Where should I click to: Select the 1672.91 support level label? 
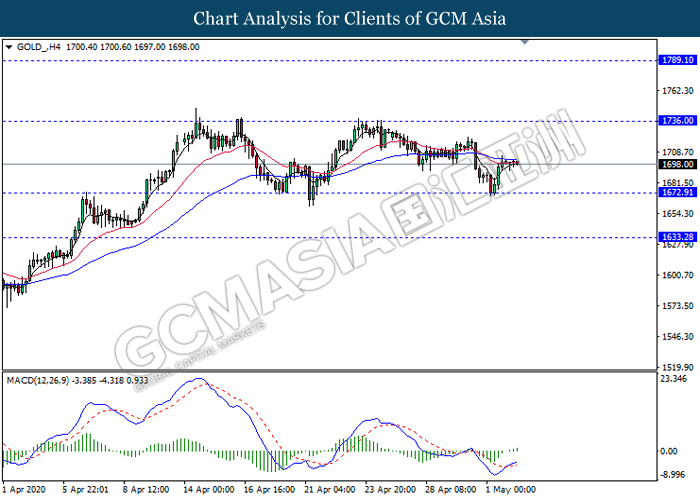coord(677,192)
